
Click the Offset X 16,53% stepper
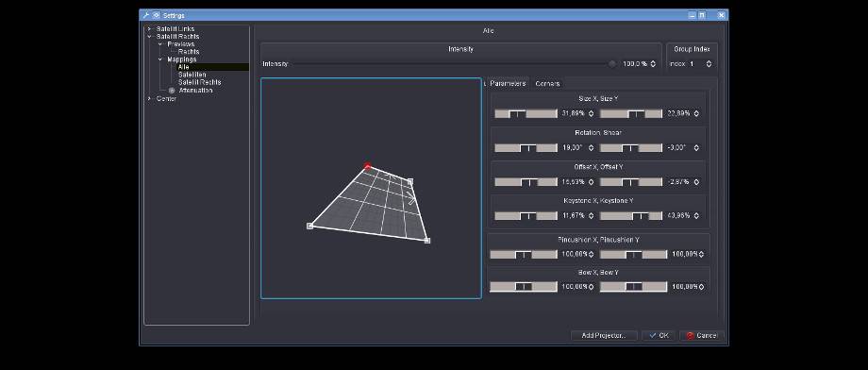coord(591,181)
